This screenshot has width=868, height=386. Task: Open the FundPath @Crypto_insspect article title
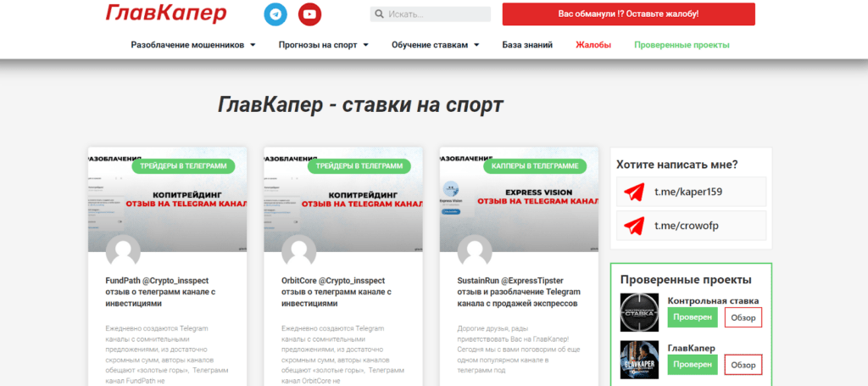click(x=160, y=292)
